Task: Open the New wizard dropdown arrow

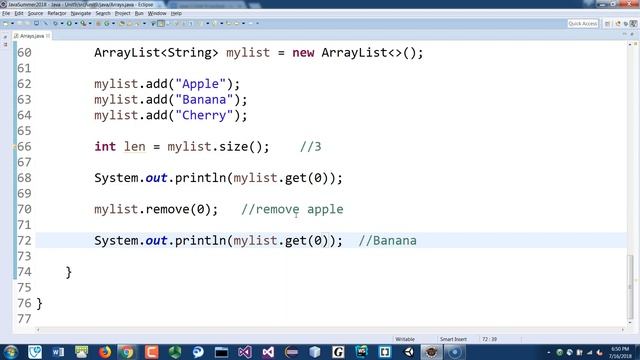Action: pyautogui.click(x=12, y=24)
